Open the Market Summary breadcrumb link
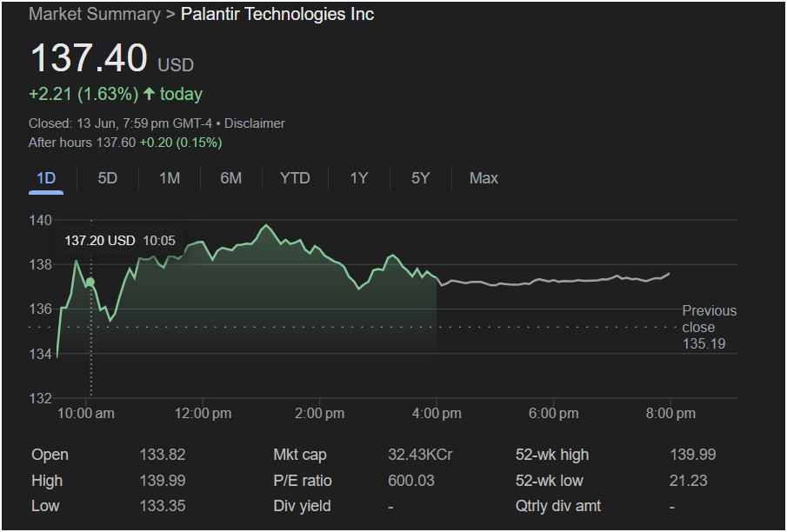The image size is (787, 532). pyautogui.click(x=95, y=14)
